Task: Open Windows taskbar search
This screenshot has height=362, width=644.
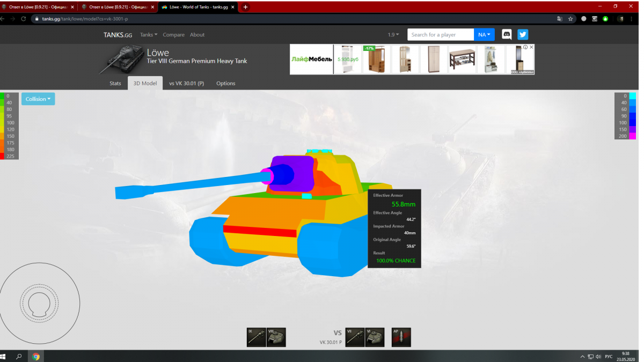Action: [19, 356]
